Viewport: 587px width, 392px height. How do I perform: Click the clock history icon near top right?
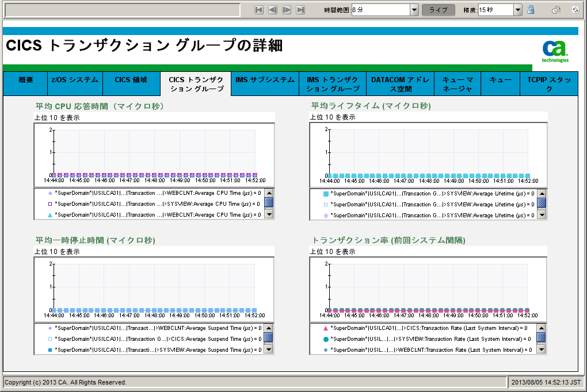pyautogui.click(x=555, y=10)
